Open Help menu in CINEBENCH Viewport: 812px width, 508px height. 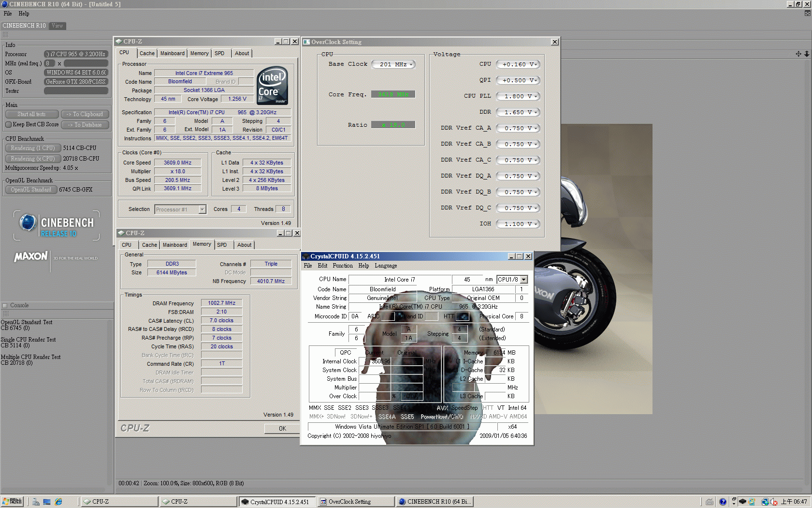[x=24, y=14]
